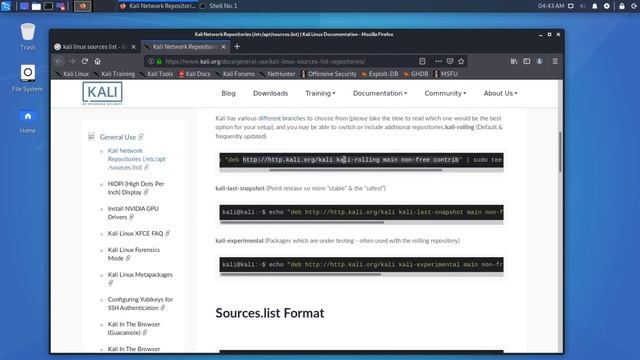
Task: Launch the terminal emulator from panel
Action: pos(48,6)
